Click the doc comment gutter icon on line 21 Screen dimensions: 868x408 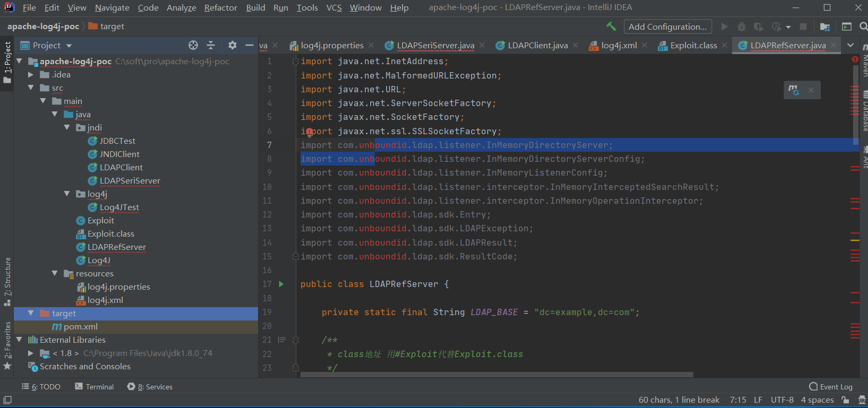point(282,340)
